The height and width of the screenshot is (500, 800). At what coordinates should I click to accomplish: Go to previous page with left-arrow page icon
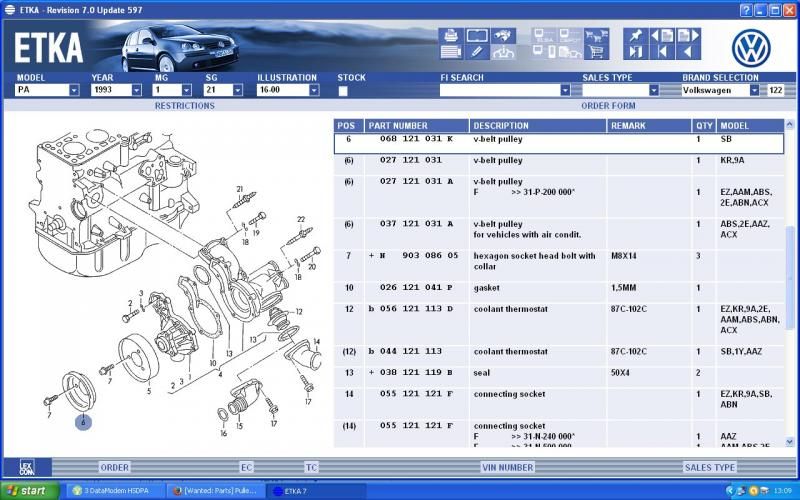662,36
